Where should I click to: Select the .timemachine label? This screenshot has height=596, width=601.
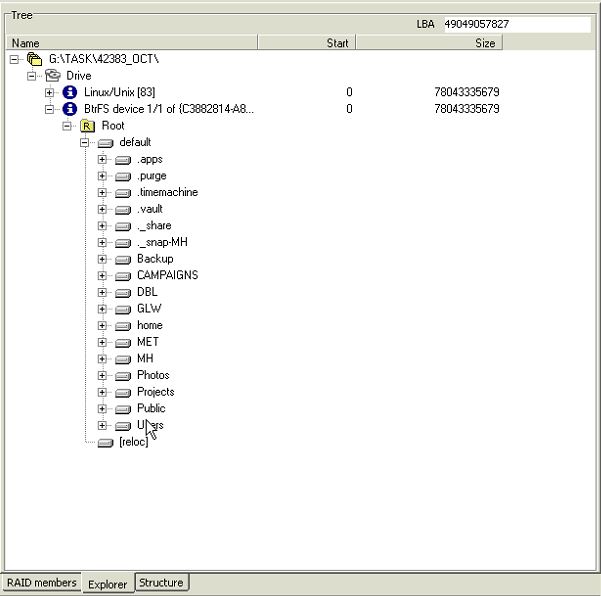click(x=167, y=192)
